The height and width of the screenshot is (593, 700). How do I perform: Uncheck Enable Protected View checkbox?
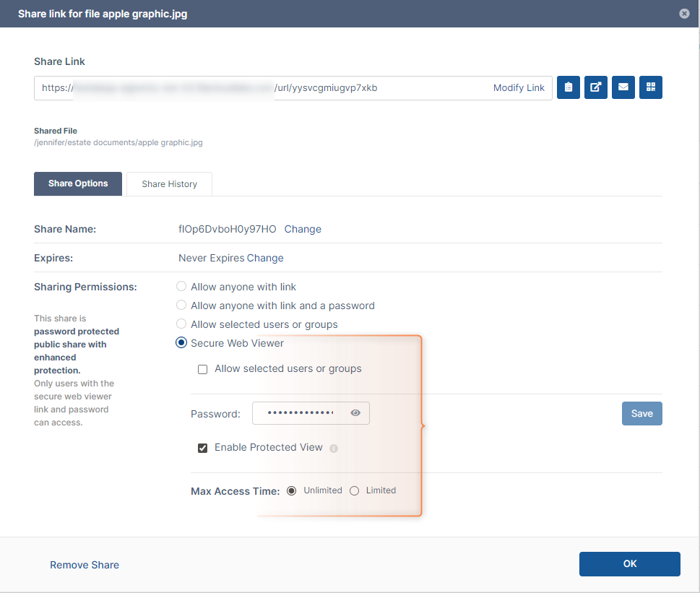point(203,448)
